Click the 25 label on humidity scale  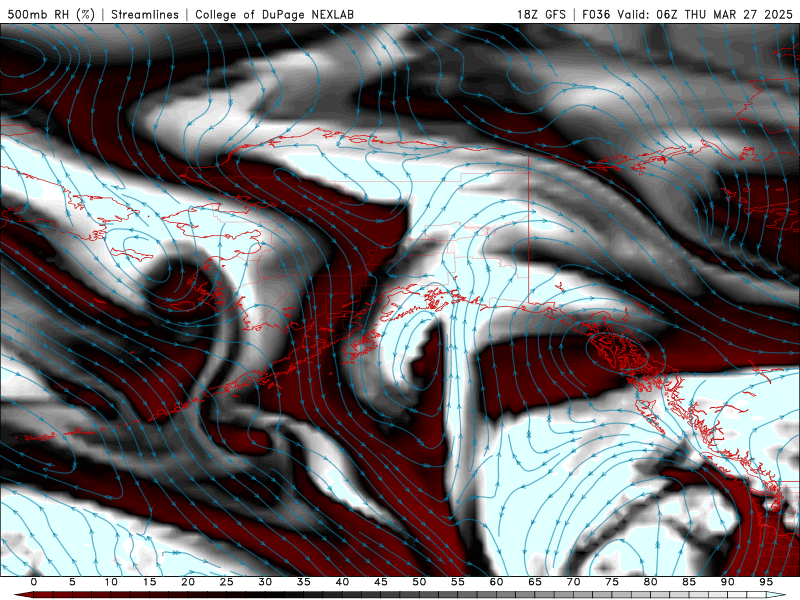pyautogui.click(x=227, y=582)
